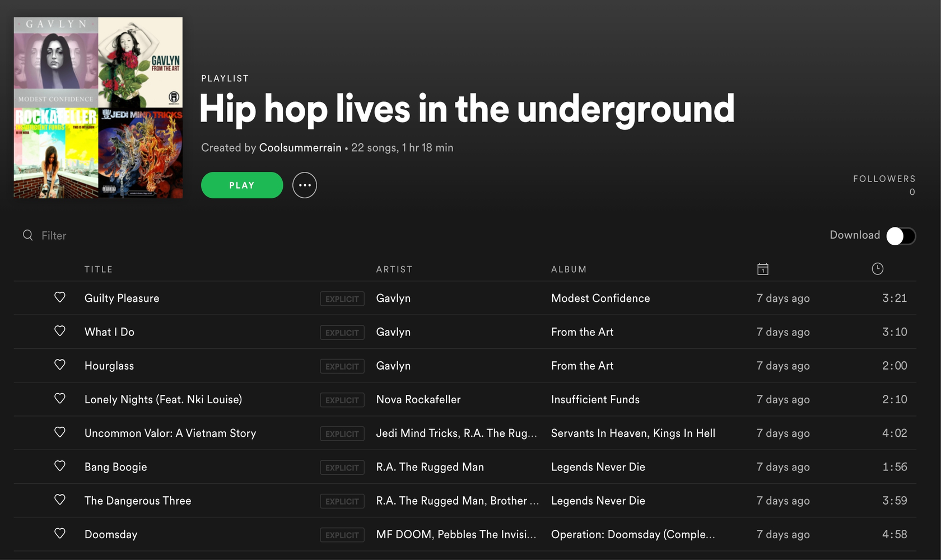Sort the list by TITLE column header
941x560 pixels.
[x=99, y=269]
